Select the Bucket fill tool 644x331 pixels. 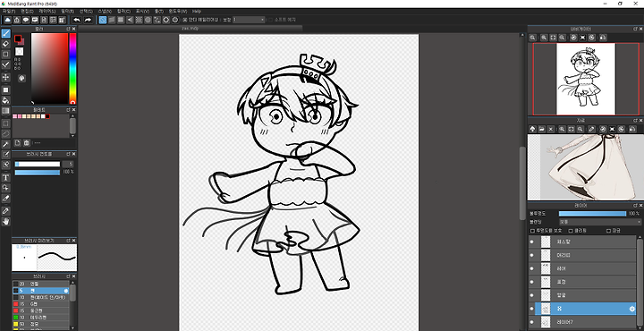[5, 100]
